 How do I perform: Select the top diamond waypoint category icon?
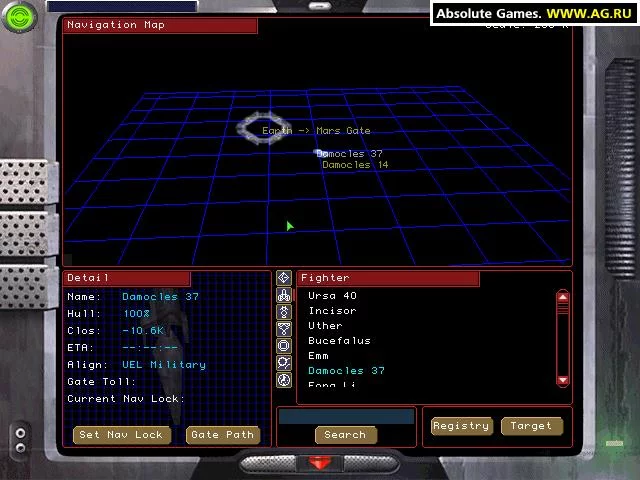(284, 278)
